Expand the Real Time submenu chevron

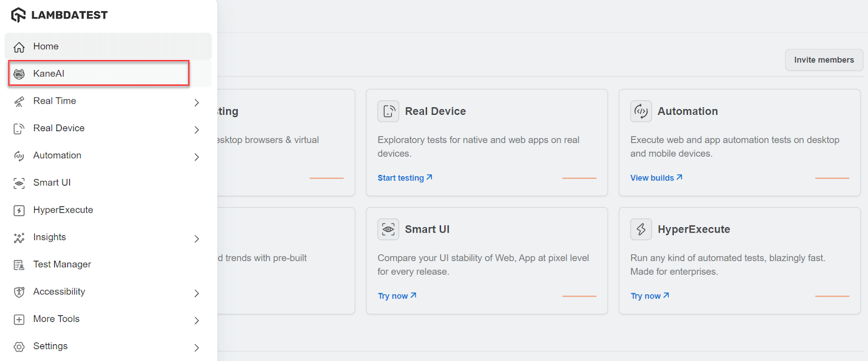click(x=197, y=102)
